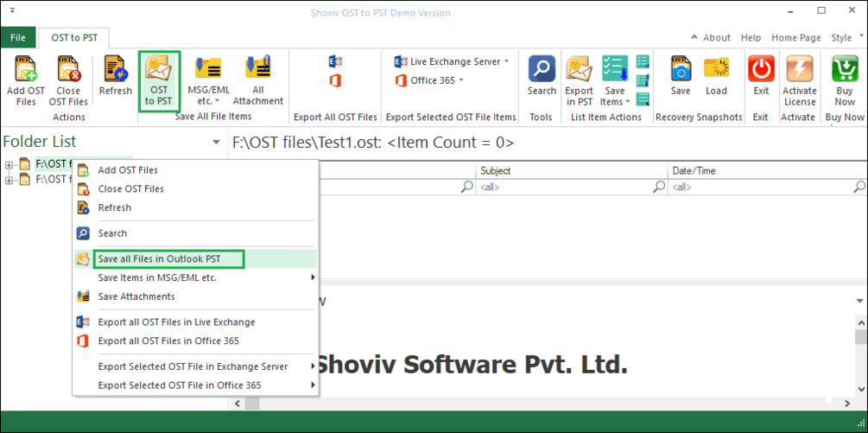This screenshot has height=433, width=868.
Task: Open the Style dropdown menu
Action: (x=846, y=38)
